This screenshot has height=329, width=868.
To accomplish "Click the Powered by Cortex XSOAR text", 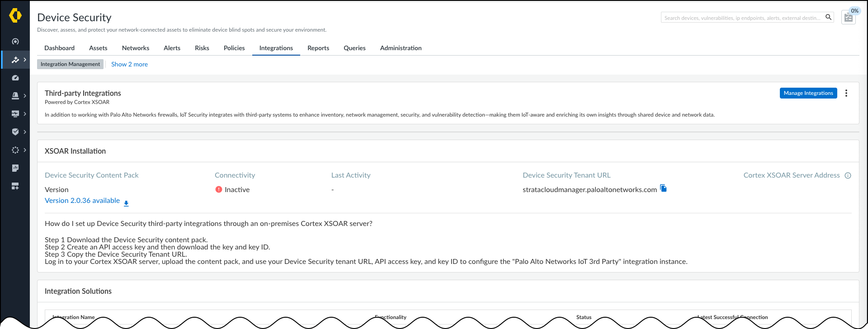I will click(x=77, y=102).
